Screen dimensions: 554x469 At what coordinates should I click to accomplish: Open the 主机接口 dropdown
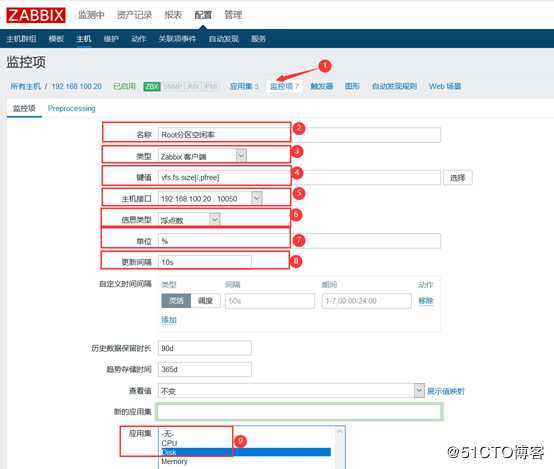pos(210,198)
